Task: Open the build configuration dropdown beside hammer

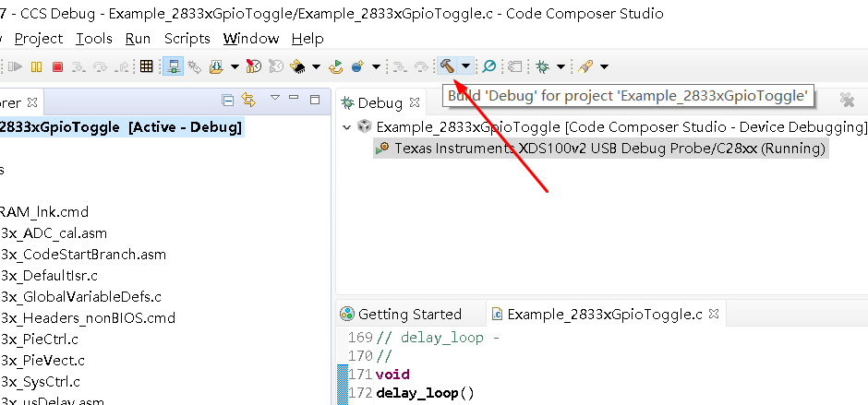Action: click(466, 66)
